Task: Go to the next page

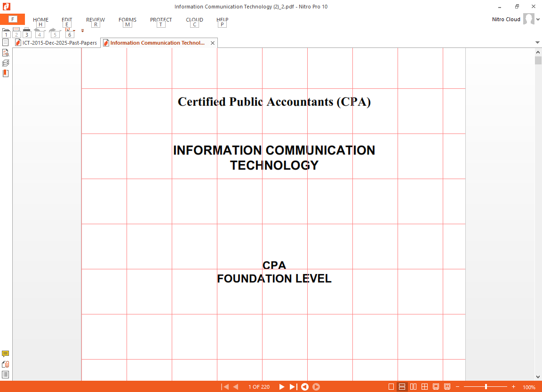Action: (282, 387)
